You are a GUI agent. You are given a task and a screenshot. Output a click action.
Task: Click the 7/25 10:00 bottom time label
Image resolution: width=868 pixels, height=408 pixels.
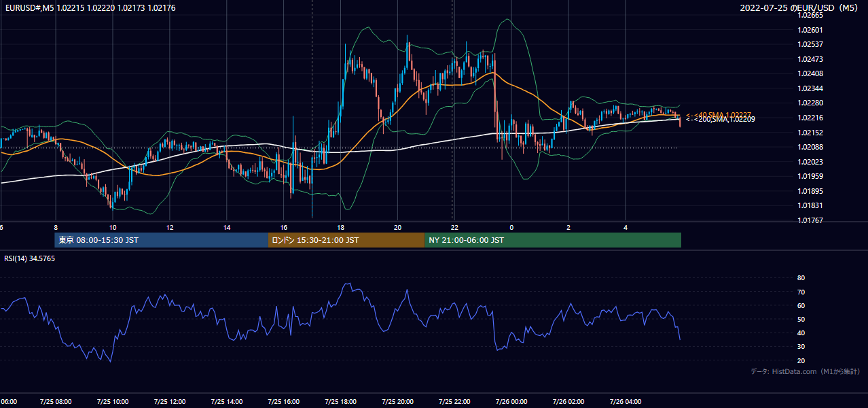coord(113,401)
